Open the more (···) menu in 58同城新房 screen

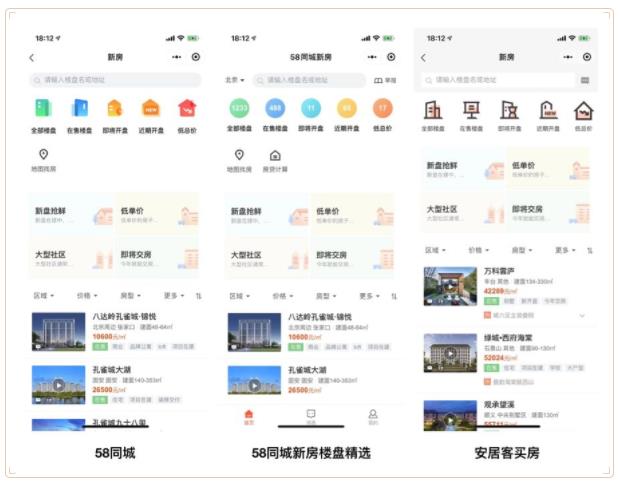(372, 57)
